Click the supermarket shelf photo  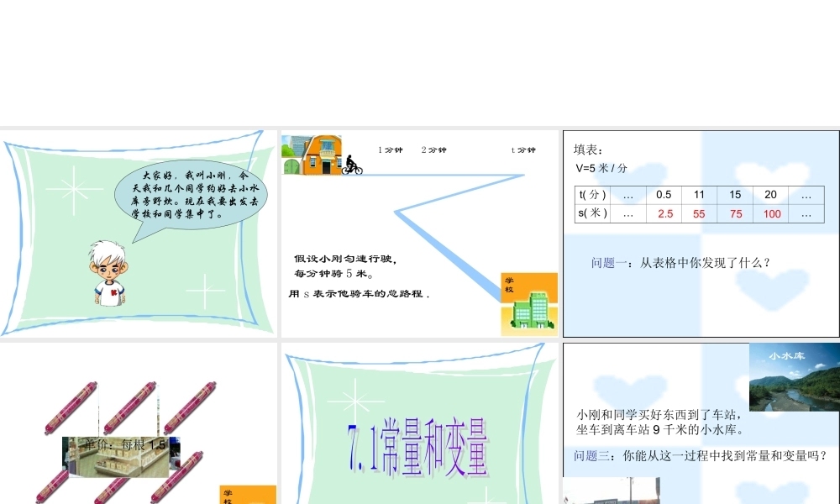pyautogui.click(x=121, y=457)
